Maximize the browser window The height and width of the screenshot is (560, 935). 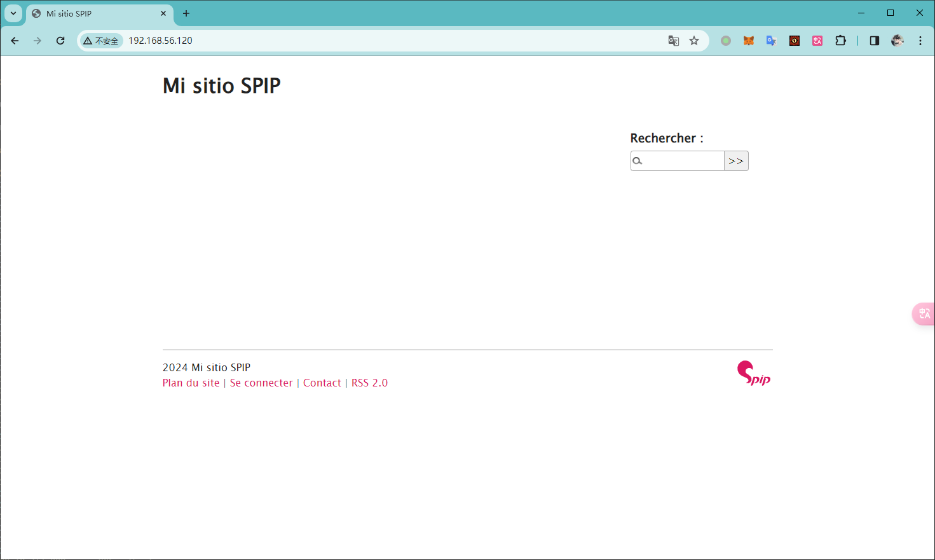click(x=891, y=13)
